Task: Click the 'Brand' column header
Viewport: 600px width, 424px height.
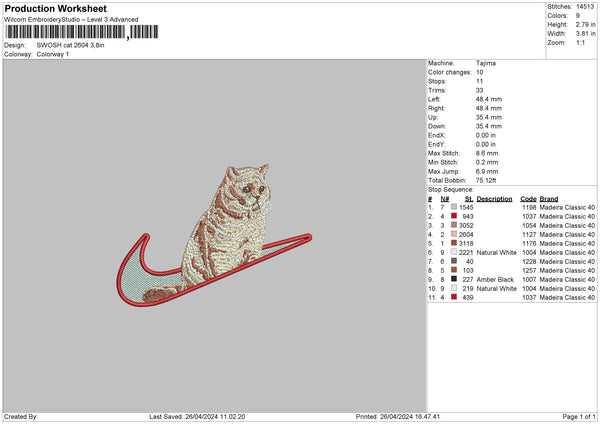Action: 549,199
